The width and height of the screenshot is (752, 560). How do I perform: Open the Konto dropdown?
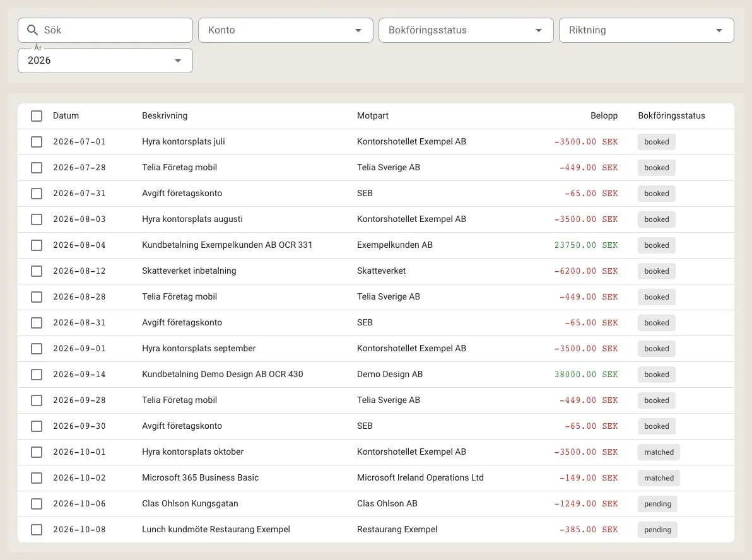286,30
